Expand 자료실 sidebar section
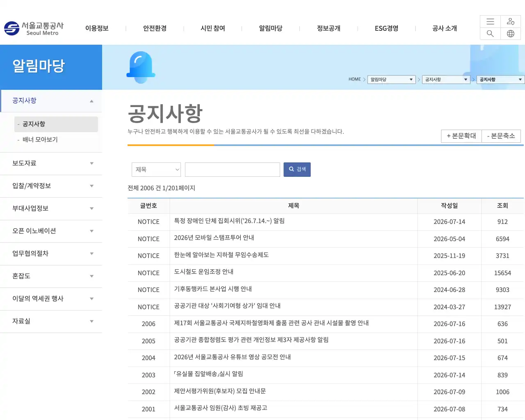The width and height of the screenshot is (525, 420). (x=51, y=321)
